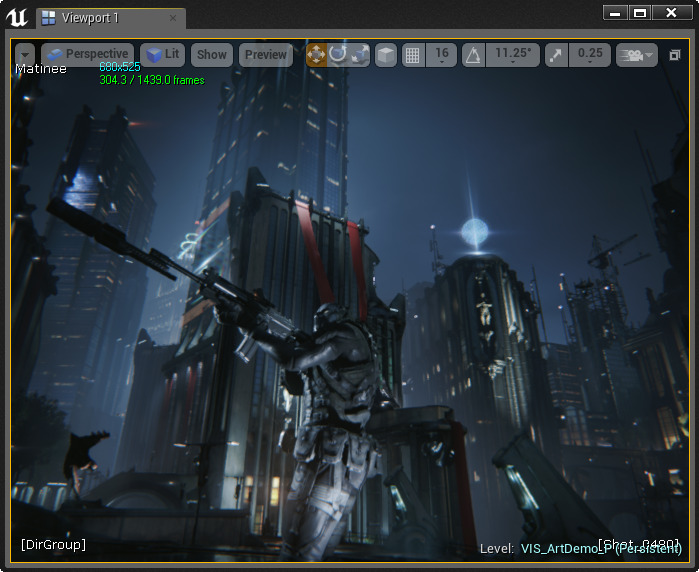Screen dimensions: 699x572
Task: Open the grid snap size 16 dropdown
Action: (x=442, y=55)
